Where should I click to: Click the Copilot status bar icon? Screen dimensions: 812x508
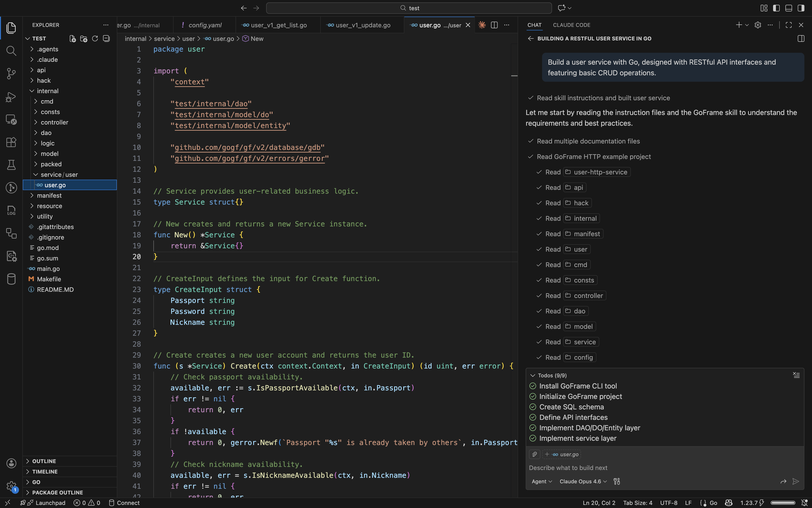pyautogui.click(x=728, y=503)
